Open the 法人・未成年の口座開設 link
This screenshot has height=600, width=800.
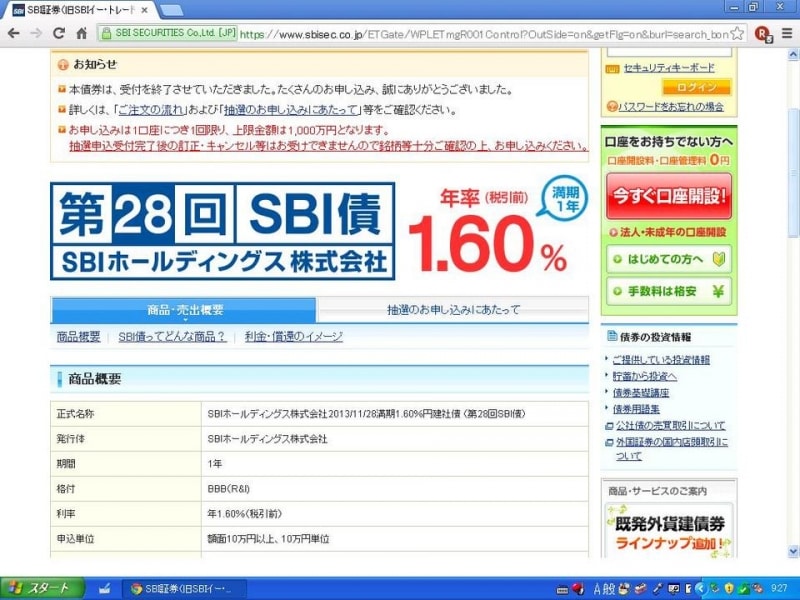click(x=672, y=233)
